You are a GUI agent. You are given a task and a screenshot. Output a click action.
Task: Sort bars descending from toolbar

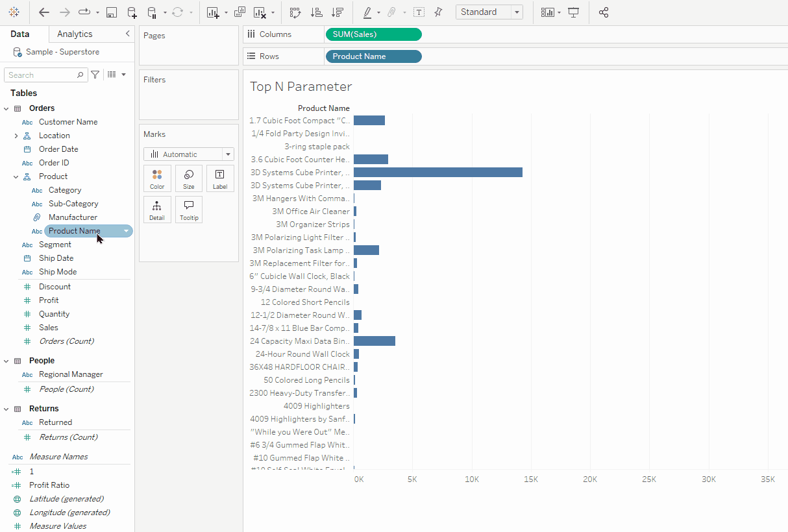pyautogui.click(x=337, y=12)
